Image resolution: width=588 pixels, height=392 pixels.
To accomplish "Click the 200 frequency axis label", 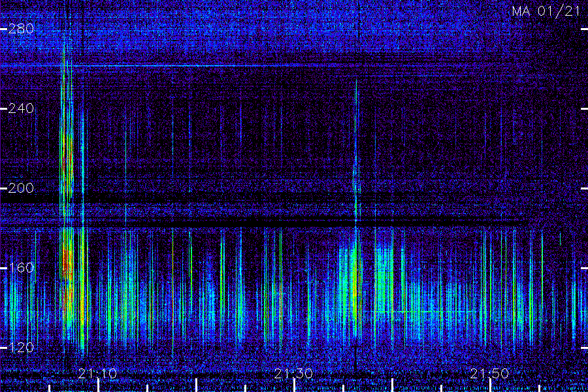I will point(21,188).
